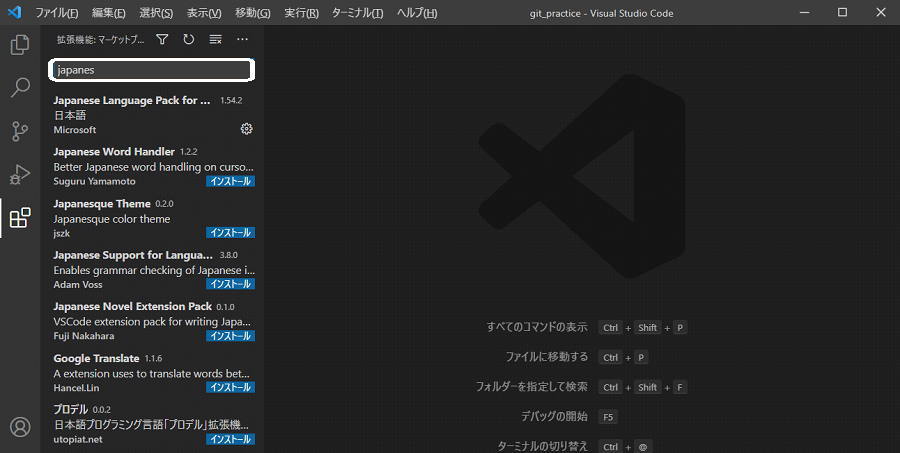Clear extension search results icon
The height and width of the screenshot is (453, 900).
(x=216, y=40)
